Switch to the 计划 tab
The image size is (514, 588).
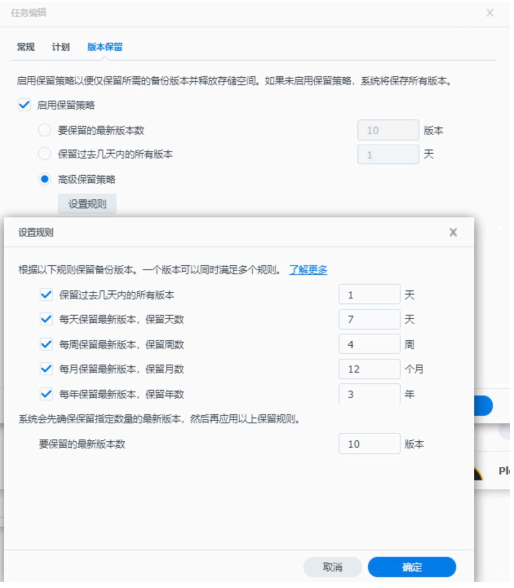61,47
